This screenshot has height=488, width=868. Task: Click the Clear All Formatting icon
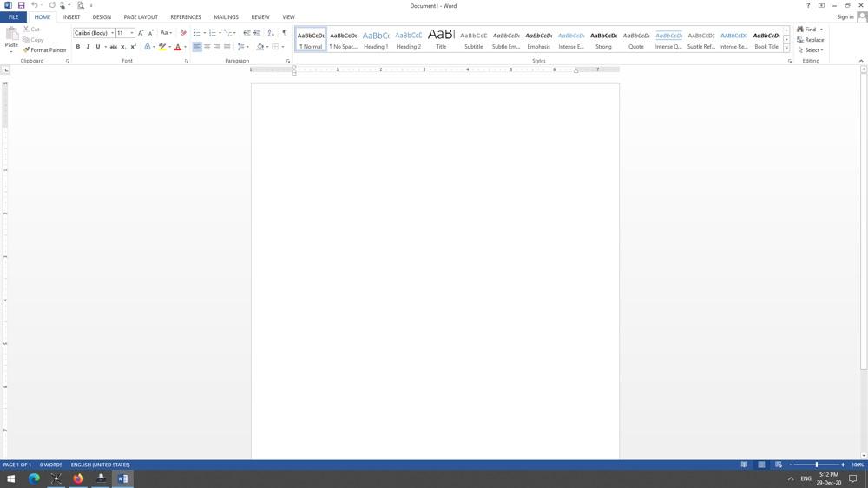pyautogui.click(x=183, y=33)
